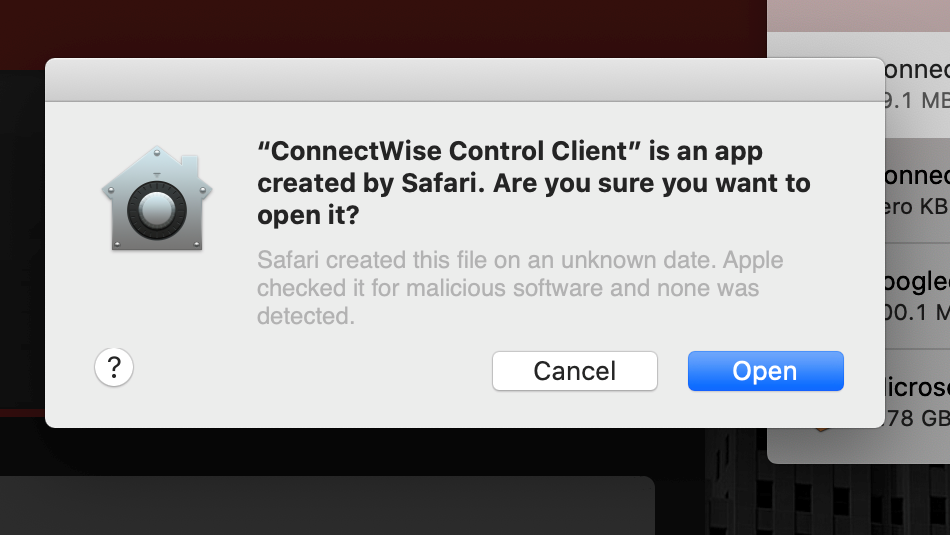Click the 9.1 MB file size label
Screen dimensions: 950x535
coord(917,101)
